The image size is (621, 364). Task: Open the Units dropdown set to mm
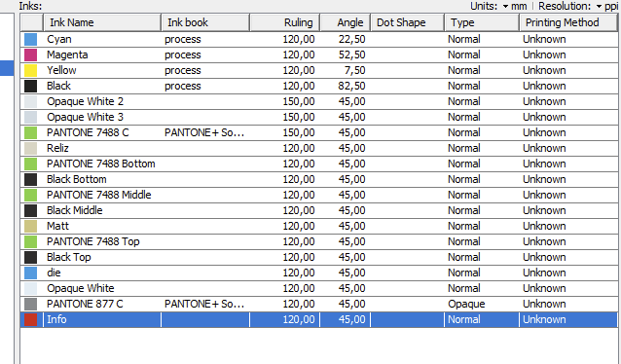click(515, 7)
